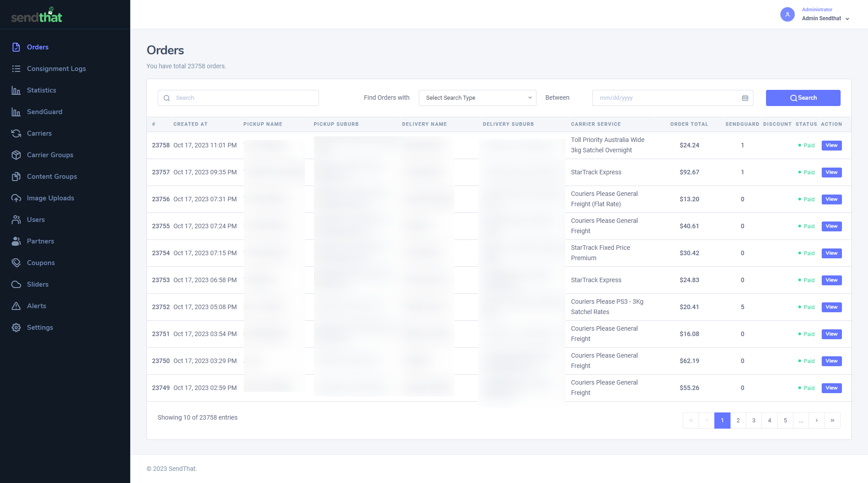868x483 pixels.
Task: Click the Created At column header
Action: coord(190,124)
